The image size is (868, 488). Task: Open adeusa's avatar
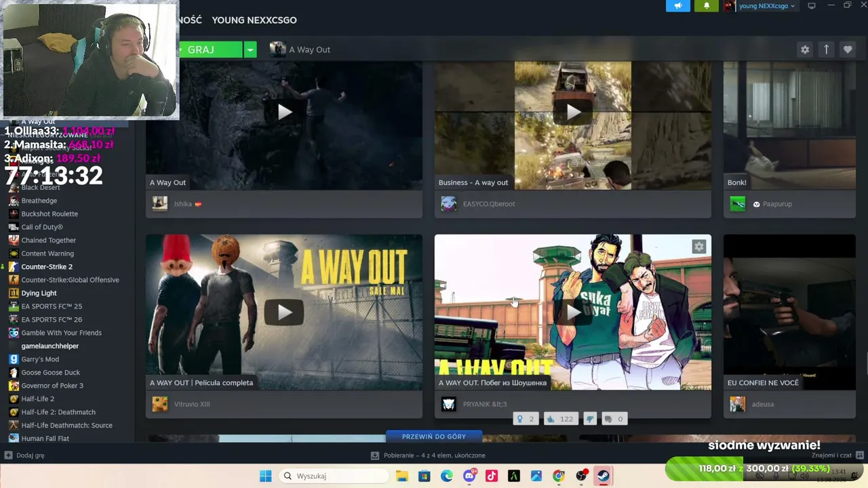[x=738, y=404]
